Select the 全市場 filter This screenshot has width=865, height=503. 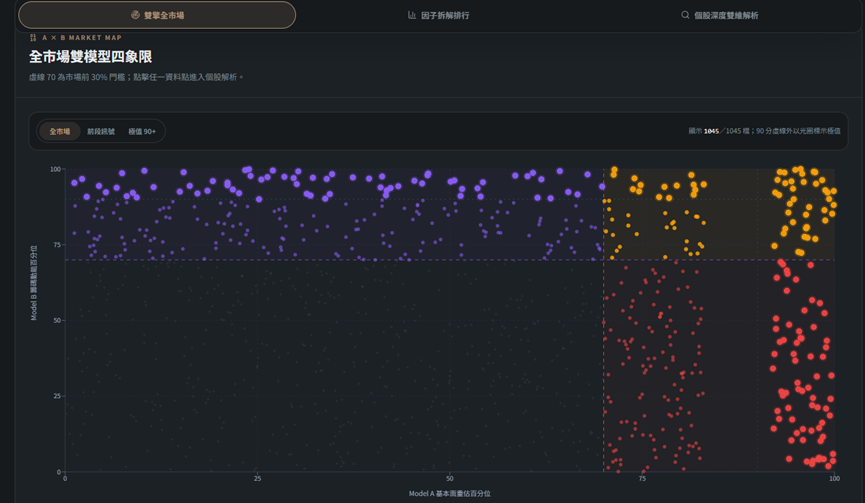pos(60,131)
